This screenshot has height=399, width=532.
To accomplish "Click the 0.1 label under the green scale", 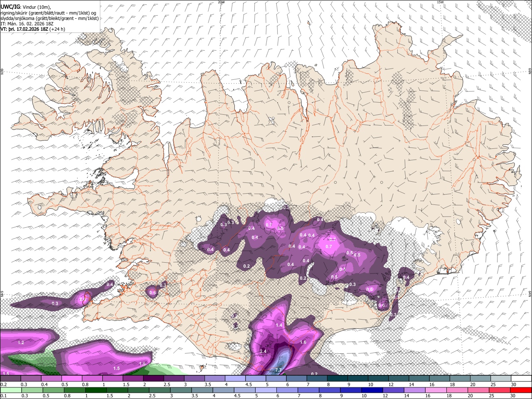I will 3,396.
